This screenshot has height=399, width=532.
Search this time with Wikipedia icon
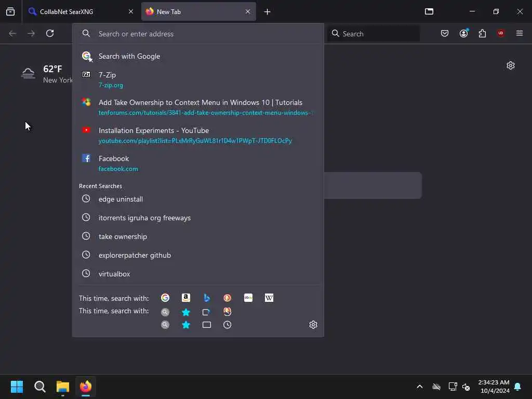point(269,298)
